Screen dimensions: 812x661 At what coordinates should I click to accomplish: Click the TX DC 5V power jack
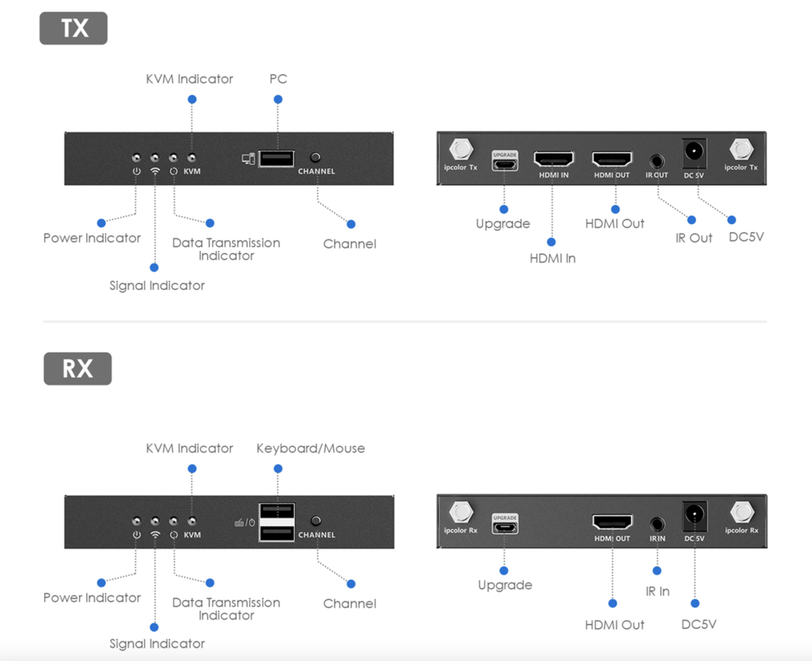coord(694,152)
